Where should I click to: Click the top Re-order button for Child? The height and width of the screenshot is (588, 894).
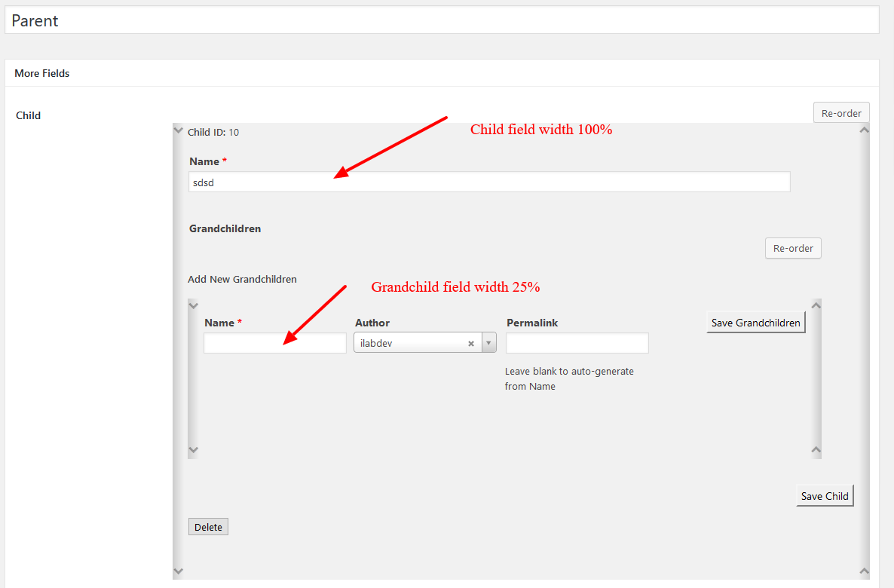coord(841,113)
